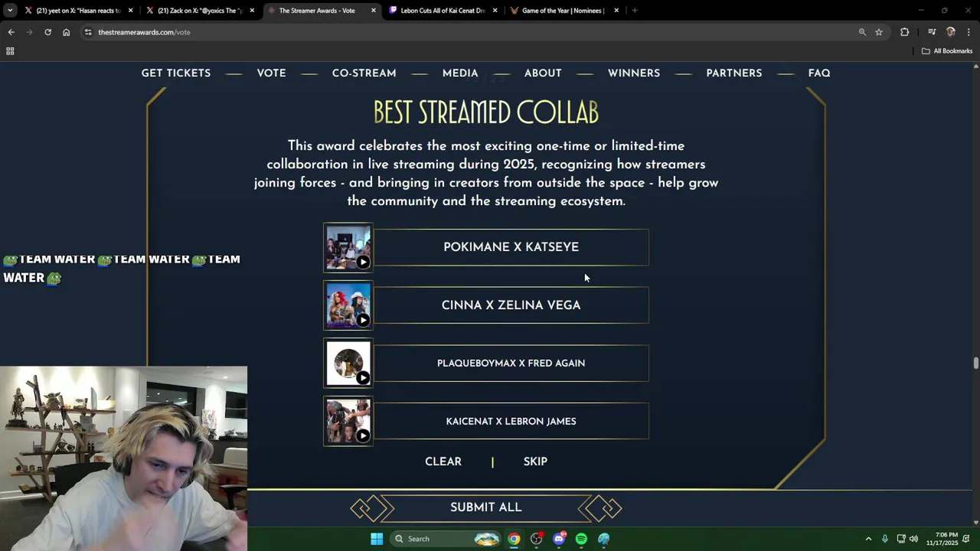
Task: Show hidden system tray icons
Action: tap(868, 539)
